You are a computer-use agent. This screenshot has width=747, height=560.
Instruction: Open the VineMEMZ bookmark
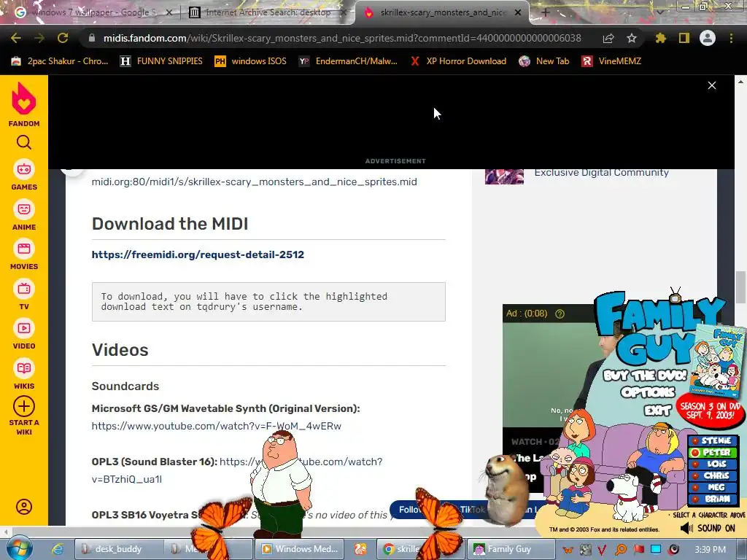coord(612,61)
